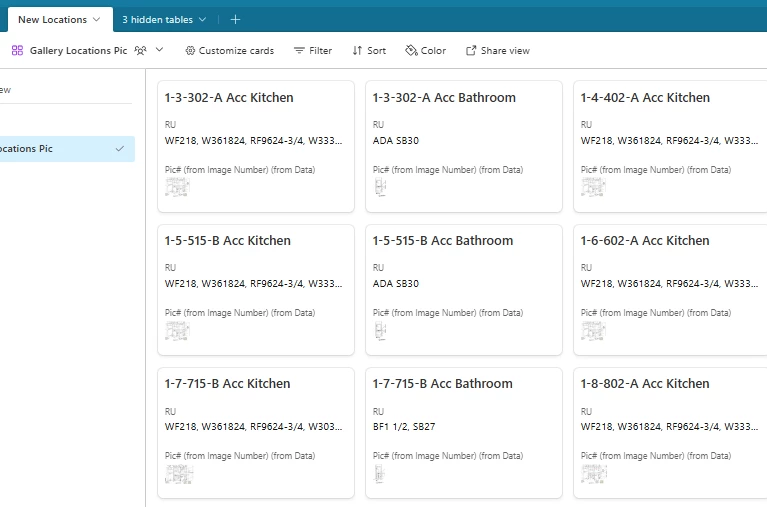Open picture thumbnail in 1-5-515-B Acc Kitchen
The image size is (767, 507).
coord(177,330)
